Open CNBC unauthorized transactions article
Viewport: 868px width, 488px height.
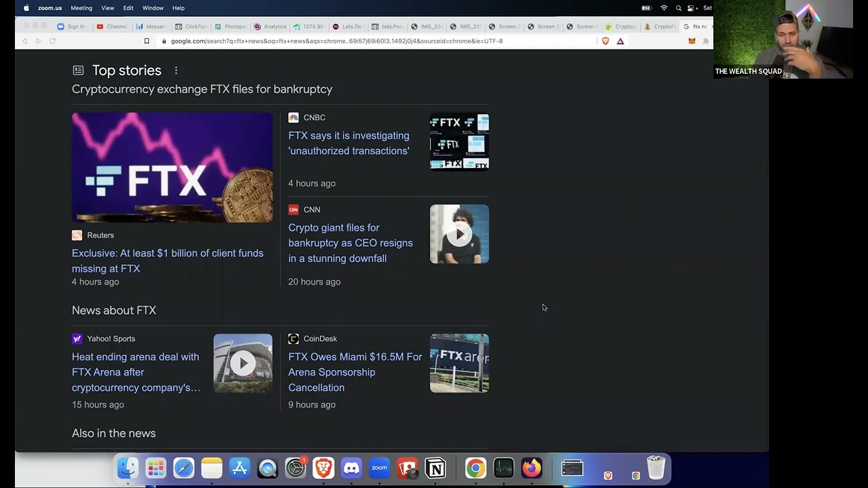click(x=349, y=143)
